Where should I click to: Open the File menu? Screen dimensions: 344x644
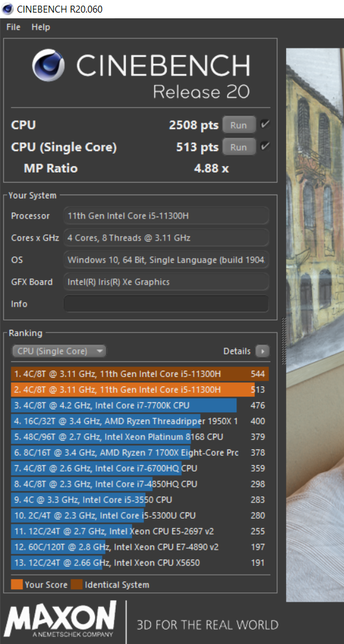(13, 27)
